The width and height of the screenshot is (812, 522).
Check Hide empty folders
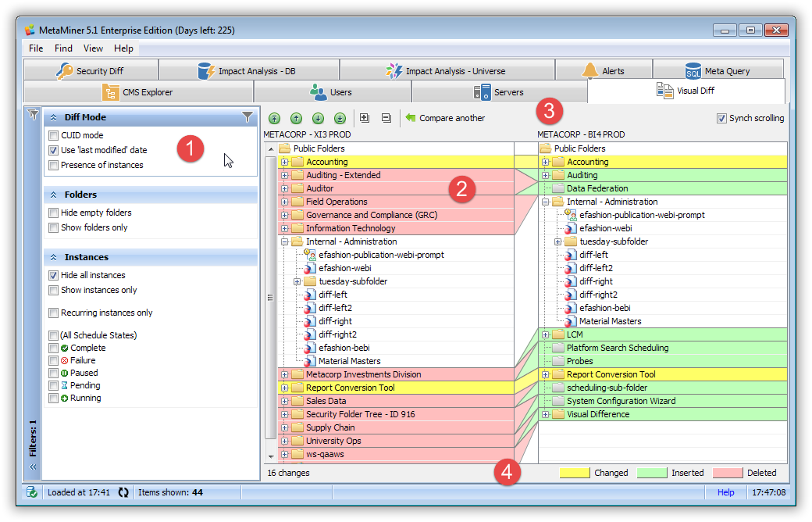coord(53,213)
